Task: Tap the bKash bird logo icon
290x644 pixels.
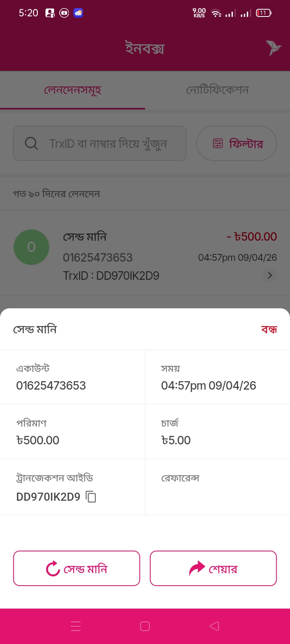Action: tap(273, 48)
